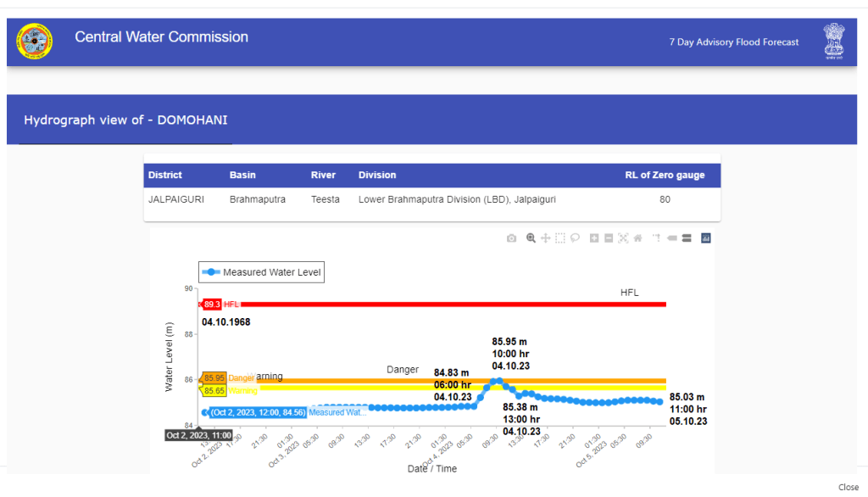Screen dimensions: 868x497
Task: Open 7 Day Advisory Flood Forecast
Action: tap(733, 42)
